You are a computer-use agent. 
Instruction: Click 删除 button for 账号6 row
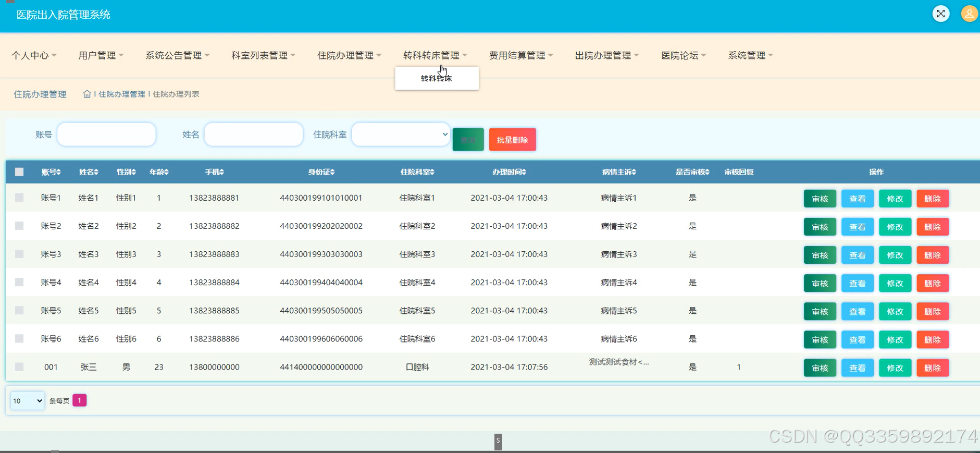tap(933, 339)
